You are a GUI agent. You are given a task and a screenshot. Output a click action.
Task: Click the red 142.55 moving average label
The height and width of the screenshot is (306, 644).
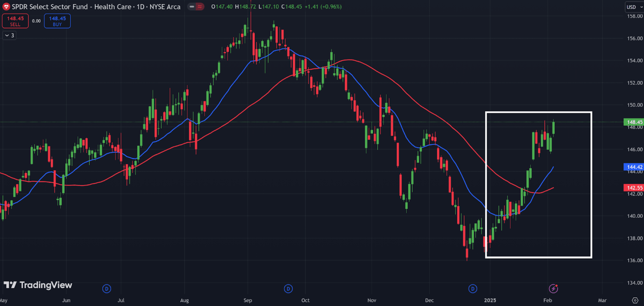point(634,187)
